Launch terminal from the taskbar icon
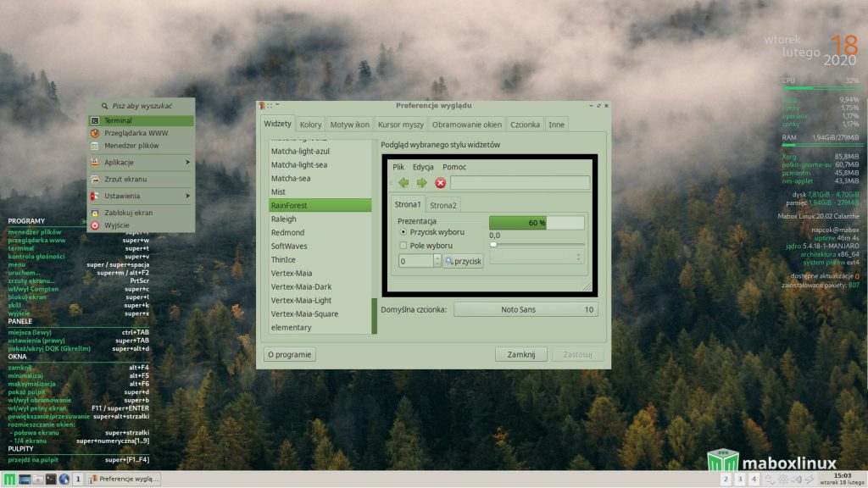This screenshot has width=868, height=488. point(51,480)
